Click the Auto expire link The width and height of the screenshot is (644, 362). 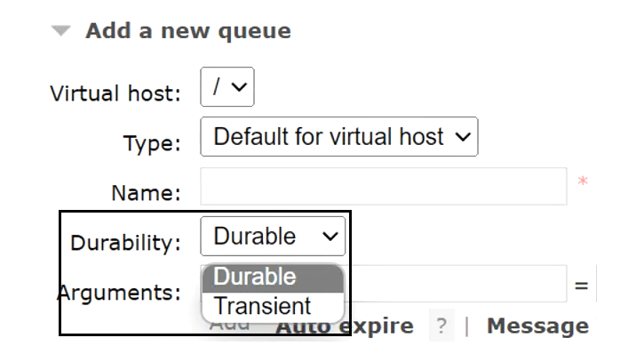[x=345, y=326]
